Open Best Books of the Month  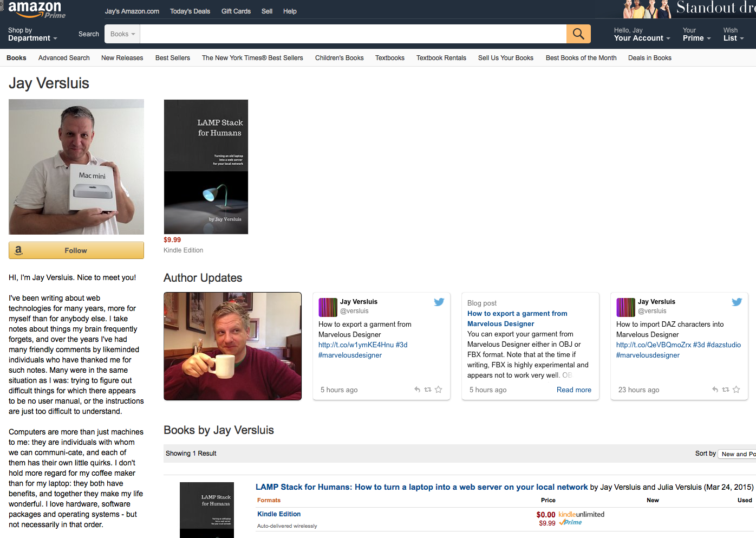click(581, 58)
